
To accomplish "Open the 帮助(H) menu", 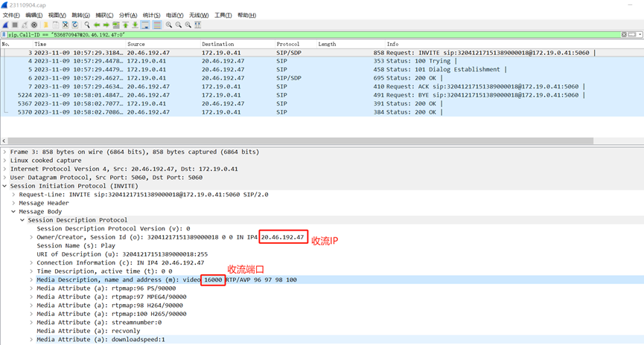I will click(247, 15).
